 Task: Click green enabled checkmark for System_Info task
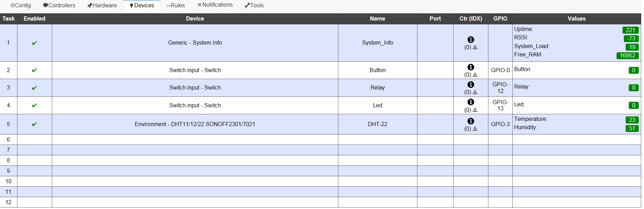click(x=34, y=43)
